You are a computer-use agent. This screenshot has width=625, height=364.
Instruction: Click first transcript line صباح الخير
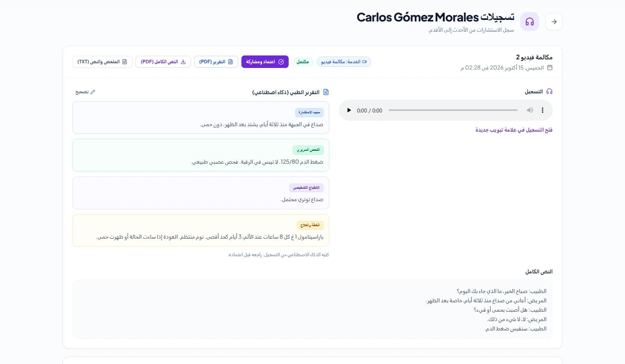point(502,291)
